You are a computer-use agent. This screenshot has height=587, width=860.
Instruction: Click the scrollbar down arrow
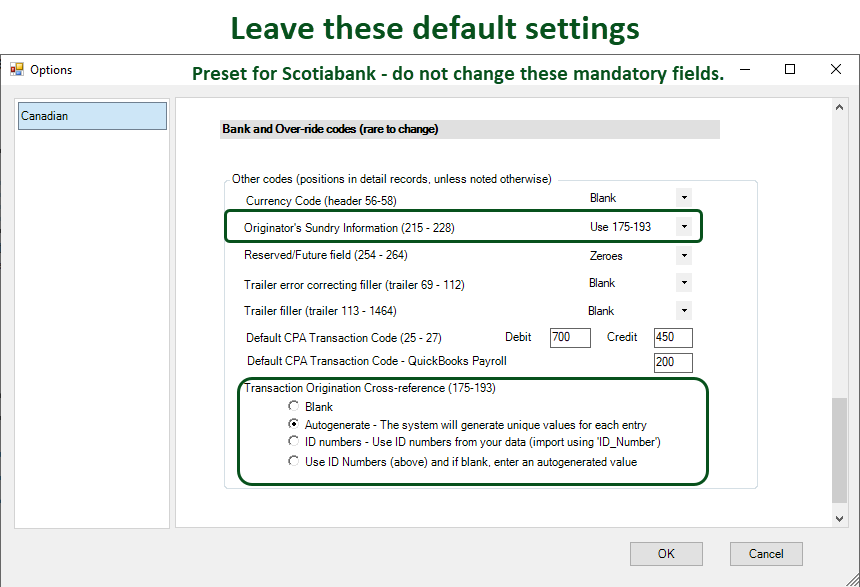(839, 518)
